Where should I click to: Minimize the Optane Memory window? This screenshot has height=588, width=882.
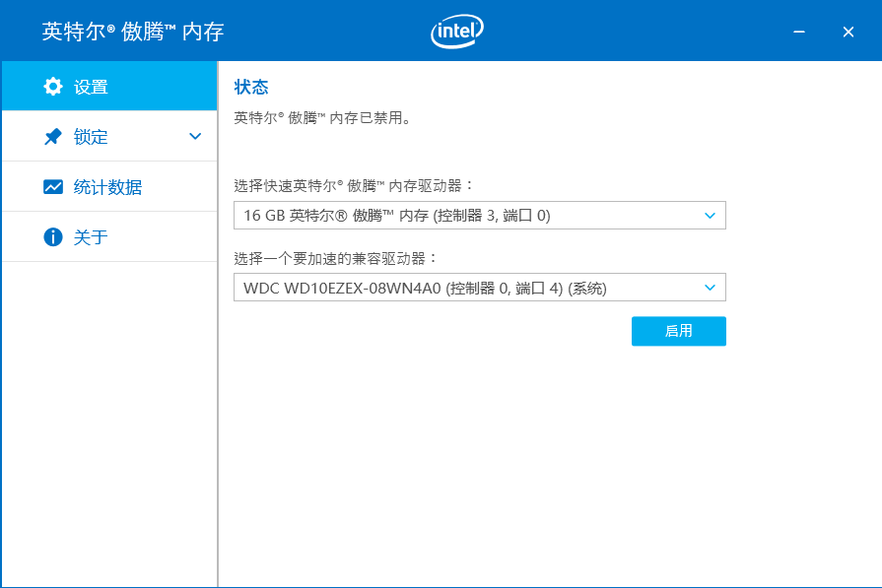799,32
